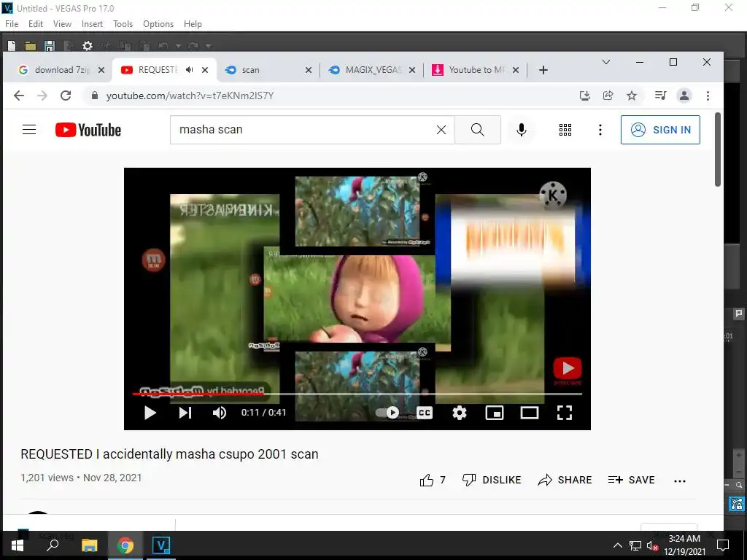Toggle closed captions CC
This screenshot has height=560, width=747.
[x=425, y=413]
